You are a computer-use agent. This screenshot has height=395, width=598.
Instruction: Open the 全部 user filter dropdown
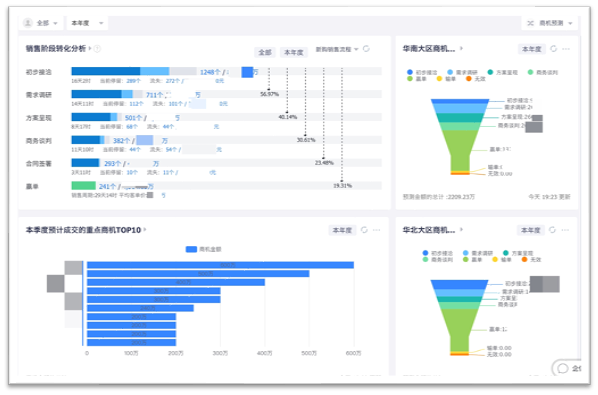(x=40, y=23)
